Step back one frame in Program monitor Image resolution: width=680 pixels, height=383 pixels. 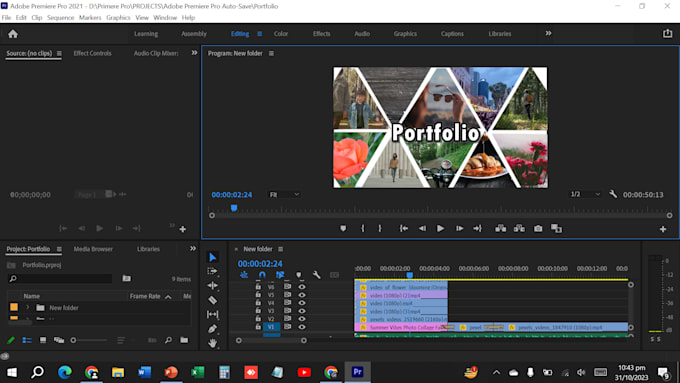422,229
